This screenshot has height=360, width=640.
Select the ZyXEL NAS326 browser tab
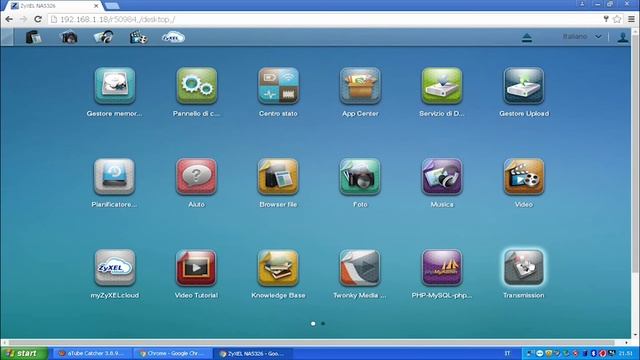tap(55, 6)
